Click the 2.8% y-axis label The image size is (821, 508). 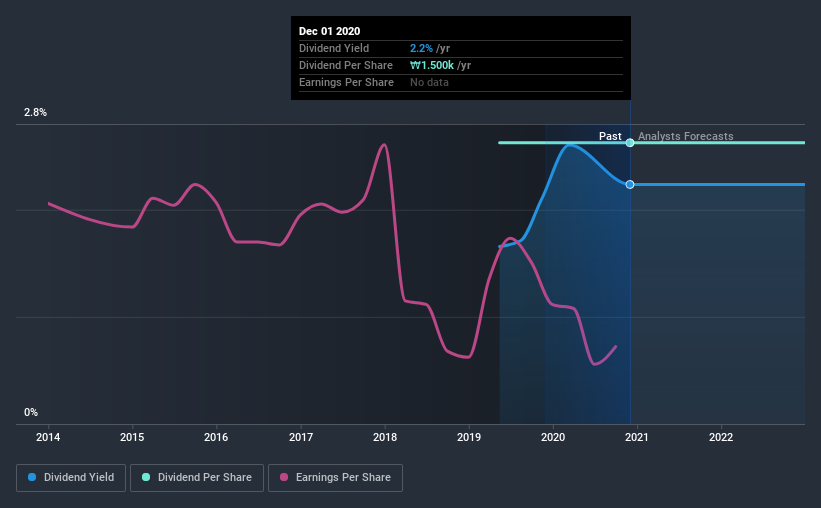35,113
